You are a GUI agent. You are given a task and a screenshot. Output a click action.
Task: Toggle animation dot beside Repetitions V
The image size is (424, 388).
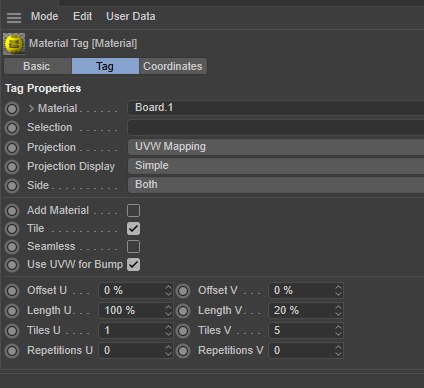183,351
